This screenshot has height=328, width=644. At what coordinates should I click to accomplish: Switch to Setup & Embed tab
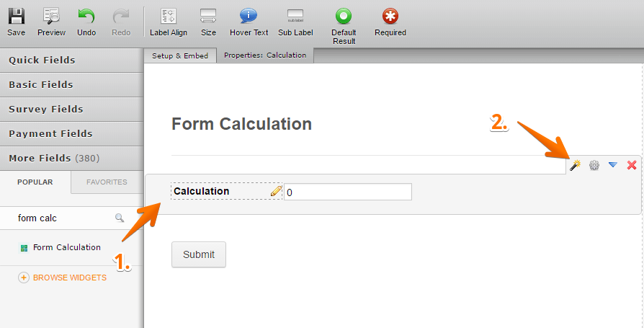[x=180, y=56]
